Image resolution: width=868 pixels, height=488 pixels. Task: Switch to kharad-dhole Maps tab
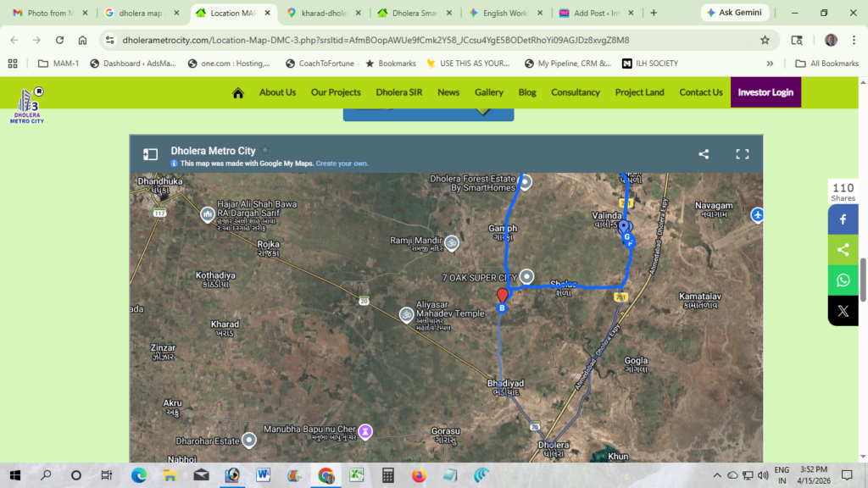point(324,13)
